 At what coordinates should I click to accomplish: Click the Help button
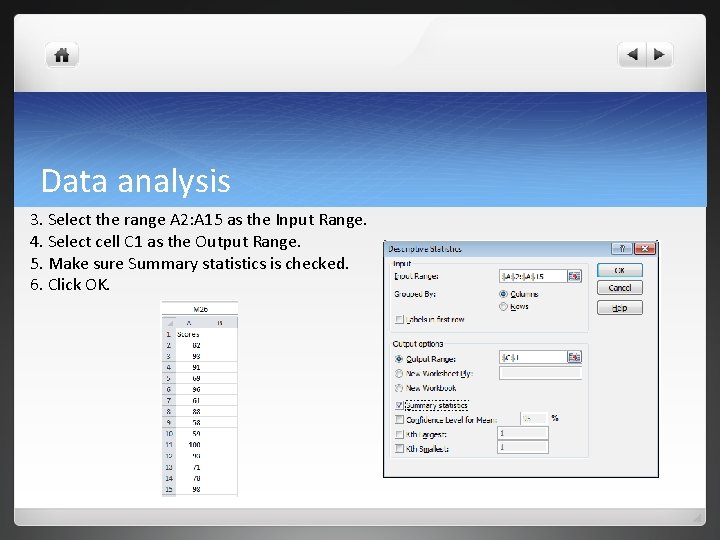click(x=619, y=308)
